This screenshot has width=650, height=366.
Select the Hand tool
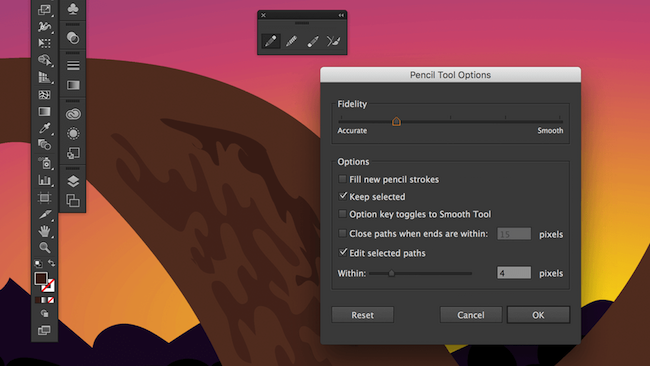[44, 231]
